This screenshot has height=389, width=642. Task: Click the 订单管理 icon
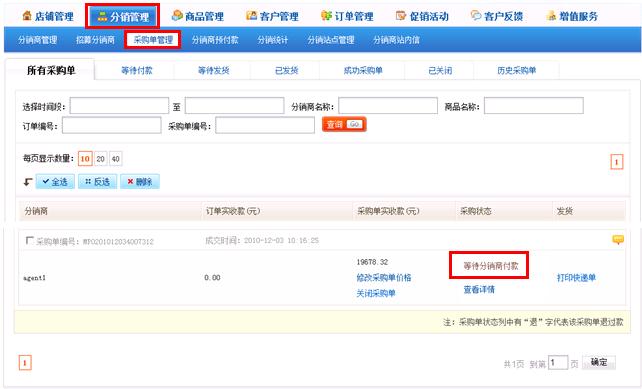click(326, 16)
